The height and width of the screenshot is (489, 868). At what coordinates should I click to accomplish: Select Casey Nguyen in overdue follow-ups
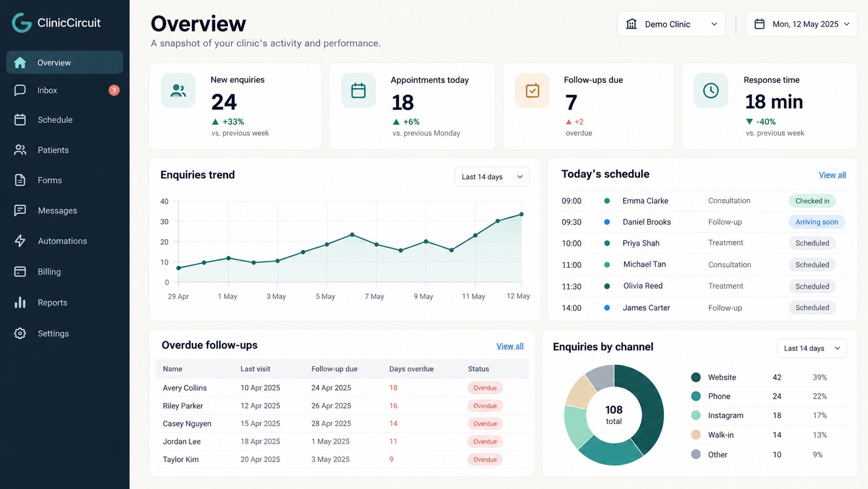(187, 424)
